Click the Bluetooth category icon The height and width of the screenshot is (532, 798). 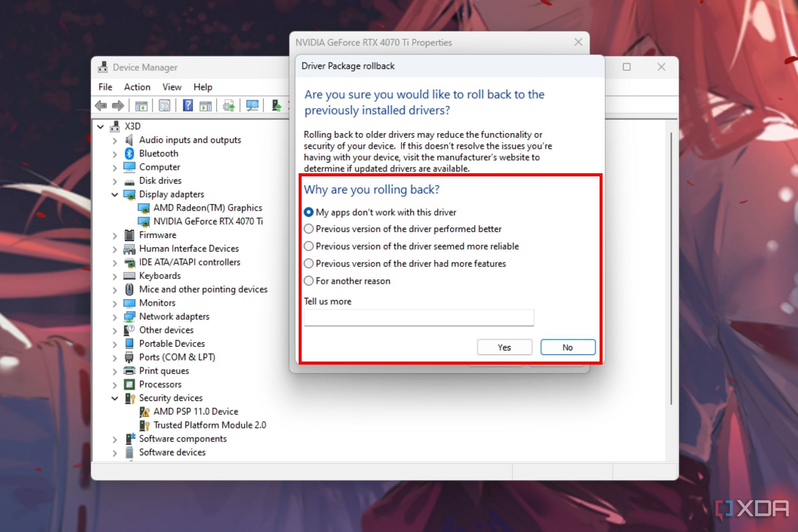pyautogui.click(x=130, y=154)
